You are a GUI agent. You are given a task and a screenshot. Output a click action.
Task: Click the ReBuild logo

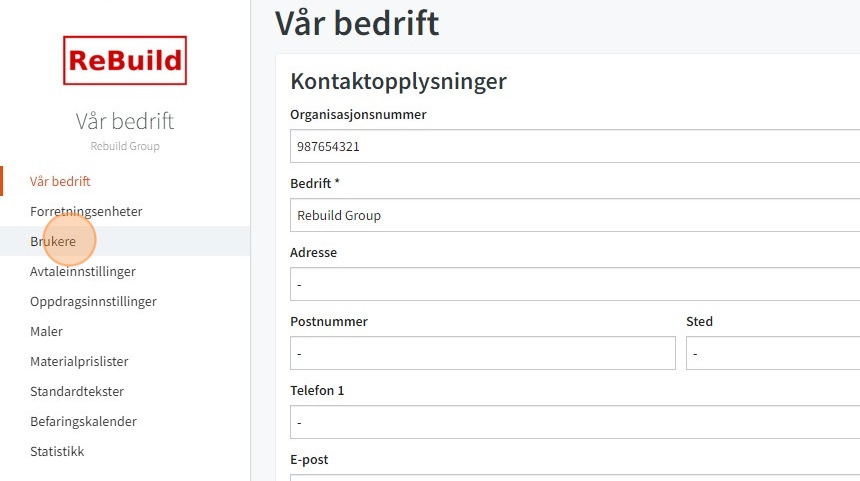click(x=125, y=60)
